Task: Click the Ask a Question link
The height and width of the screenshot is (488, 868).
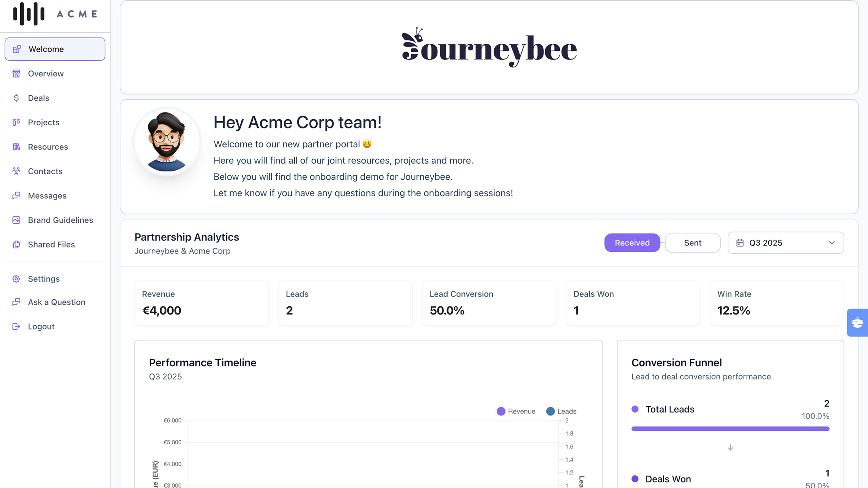Action: (57, 302)
